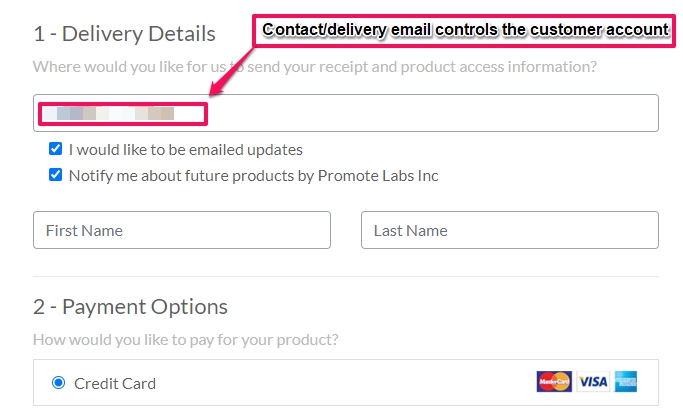The width and height of the screenshot is (683, 418).
Task: Click the empty right side of the email field
Action: tap(433, 113)
